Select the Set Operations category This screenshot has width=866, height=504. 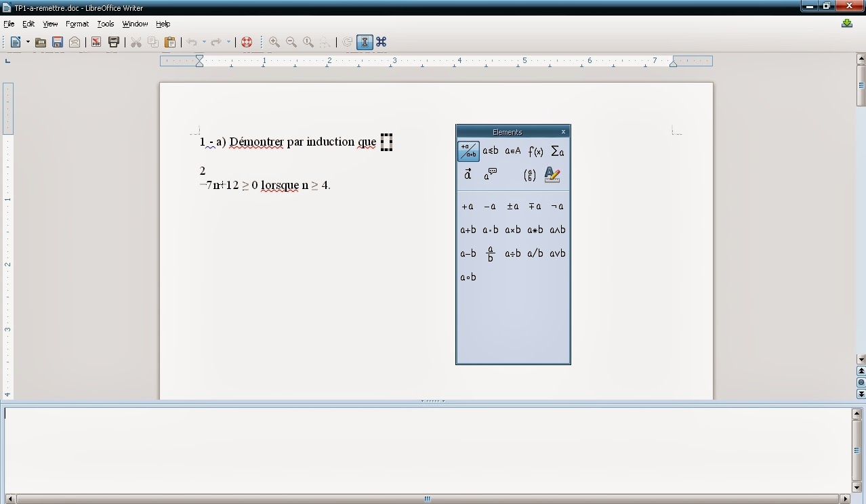(x=512, y=151)
